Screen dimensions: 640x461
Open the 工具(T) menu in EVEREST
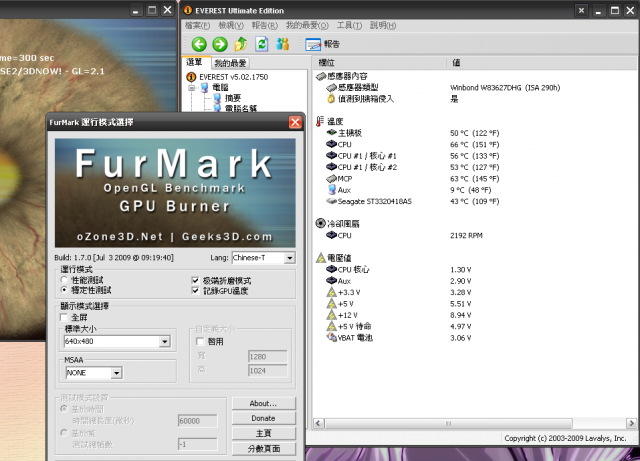(349, 25)
